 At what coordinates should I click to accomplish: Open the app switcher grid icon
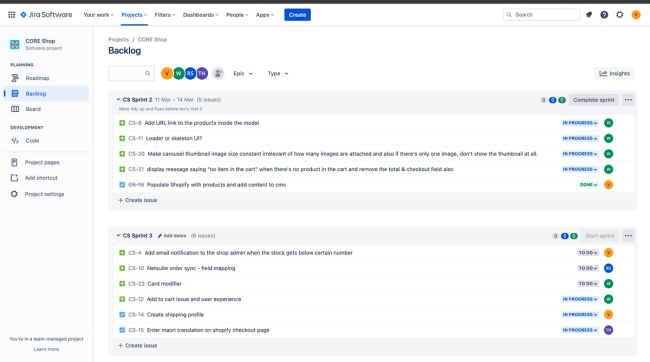[12, 15]
